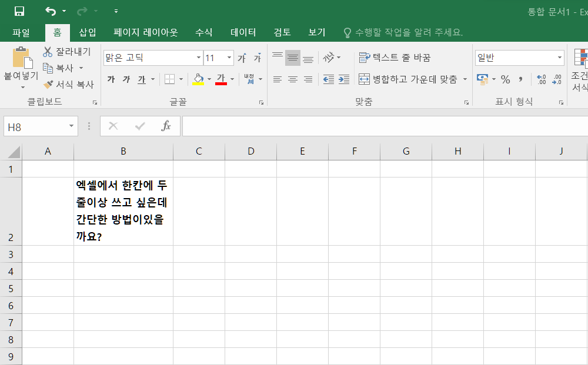Open Customize Quick Access Toolbar dropdown
The height and width of the screenshot is (365, 588).
[116, 11]
